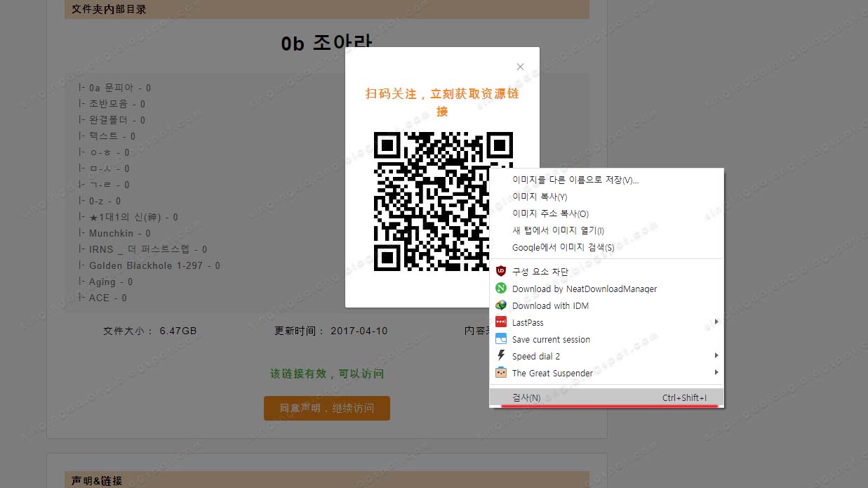The height and width of the screenshot is (488, 868).
Task: Click the Golden Blackhole 1-297 row
Action: (149, 265)
